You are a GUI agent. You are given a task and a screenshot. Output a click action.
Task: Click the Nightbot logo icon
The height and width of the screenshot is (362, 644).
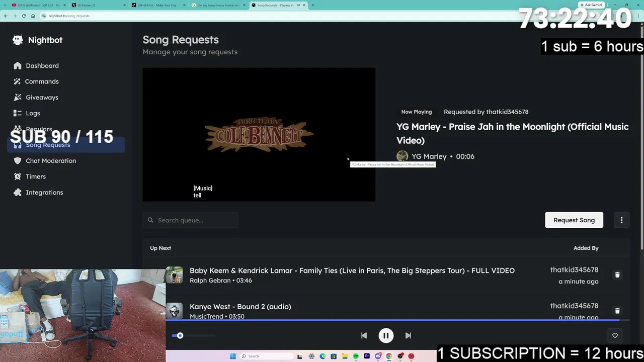click(x=18, y=40)
